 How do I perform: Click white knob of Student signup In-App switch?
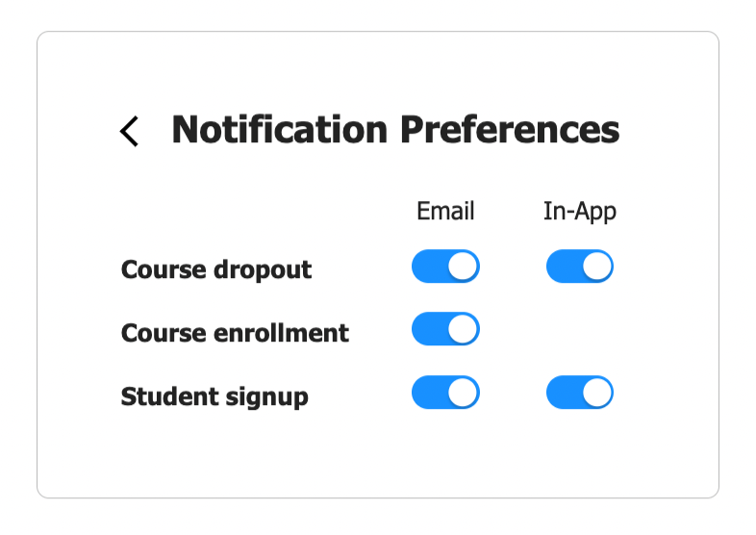(x=597, y=393)
